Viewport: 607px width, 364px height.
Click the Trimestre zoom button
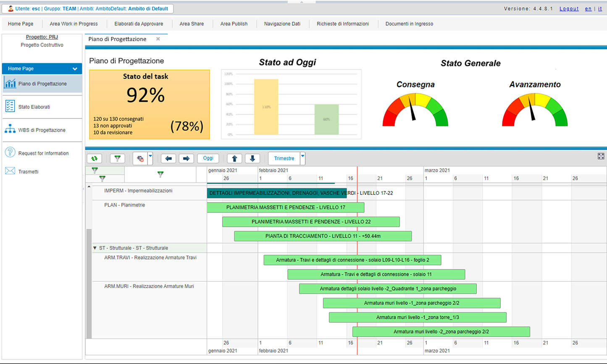pos(284,158)
